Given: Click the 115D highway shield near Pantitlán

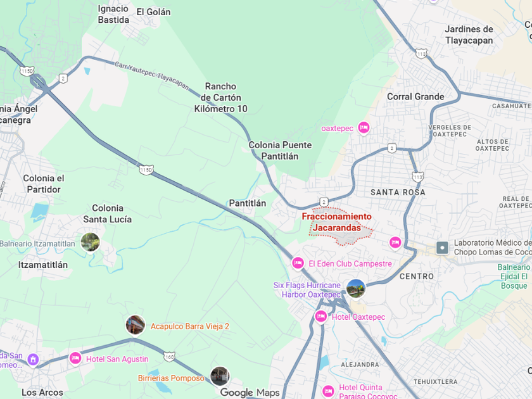Looking at the screenshot, I should pos(146,170).
